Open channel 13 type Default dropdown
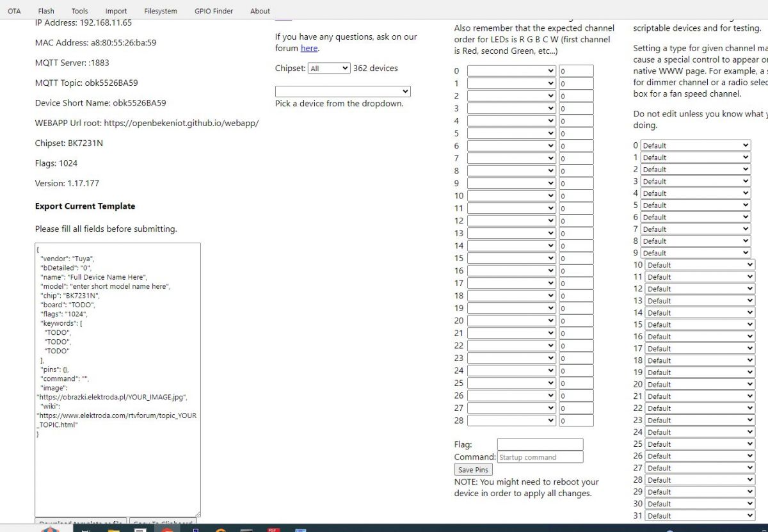 [700, 300]
